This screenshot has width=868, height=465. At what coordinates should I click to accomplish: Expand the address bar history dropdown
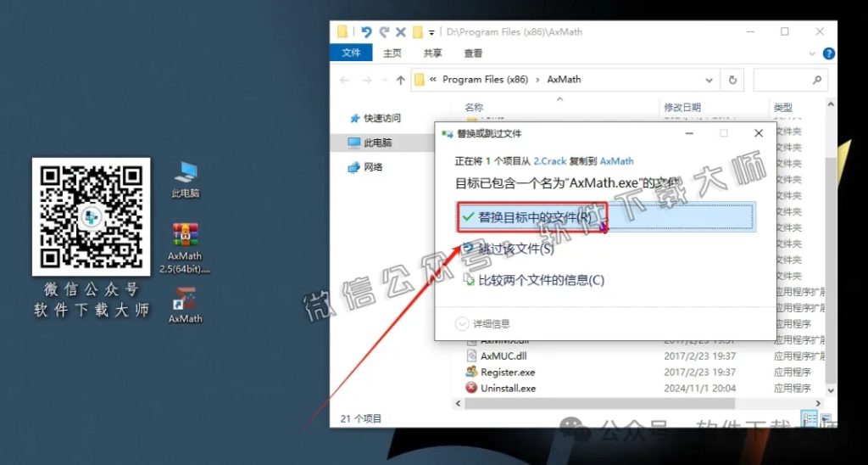[x=709, y=81]
